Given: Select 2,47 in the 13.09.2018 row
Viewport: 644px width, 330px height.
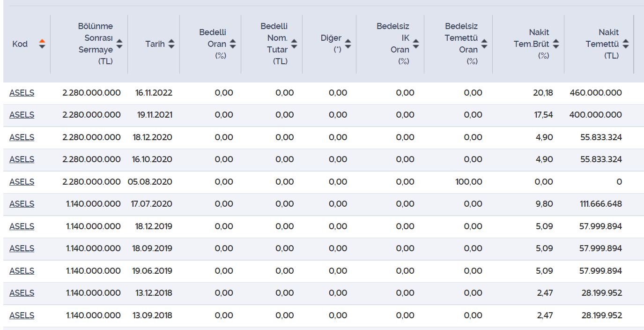Looking at the screenshot, I should pyautogui.click(x=545, y=315).
